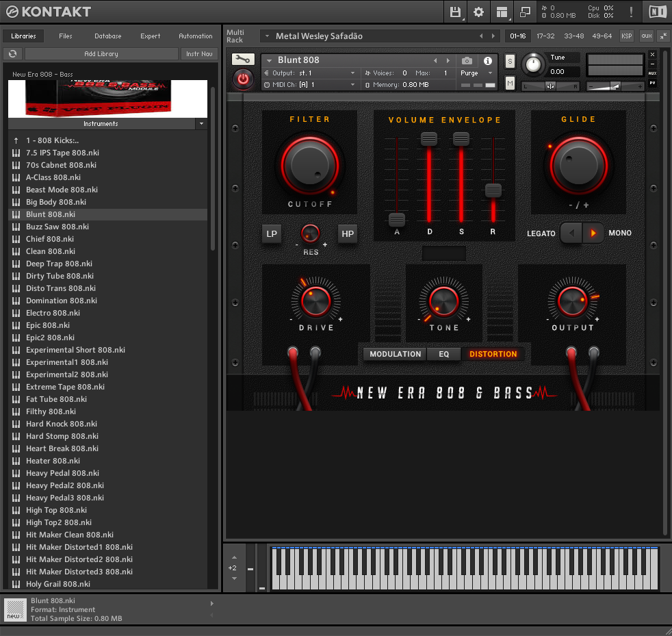Open Multi Rack preset dropdown menu
This screenshot has width=672, height=636.
click(x=267, y=36)
